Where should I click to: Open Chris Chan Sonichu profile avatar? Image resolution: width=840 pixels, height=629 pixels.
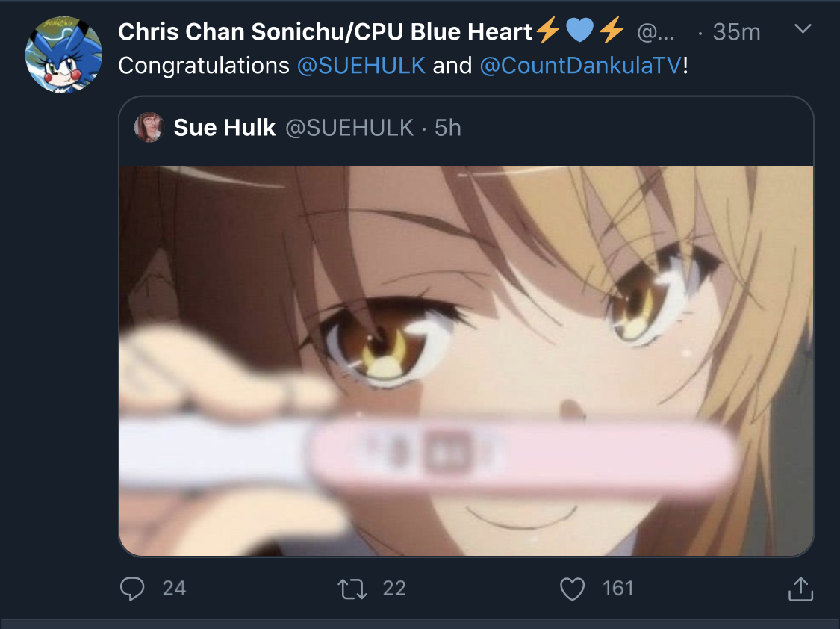[63, 55]
